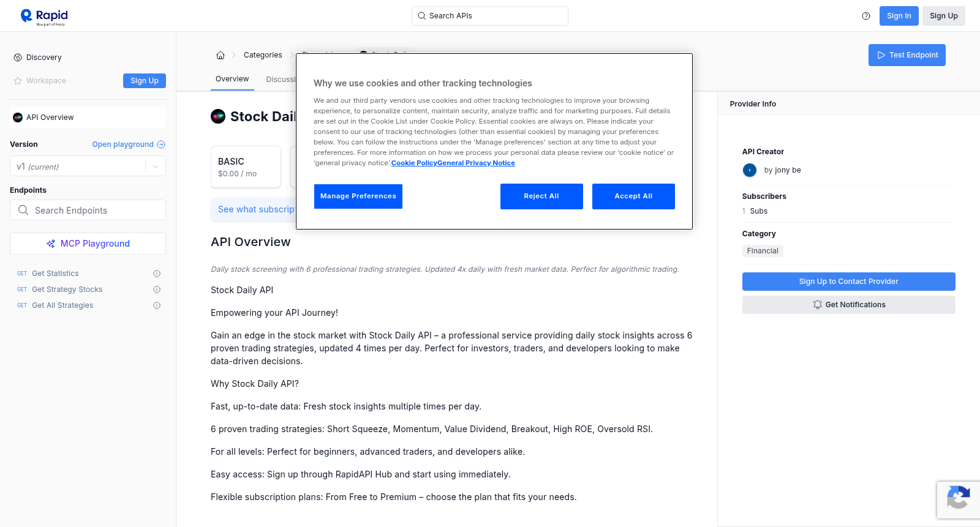The width and height of the screenshot is (980, 527).
Task: Open the General Privacy Notice link
Action: point(476,163)
